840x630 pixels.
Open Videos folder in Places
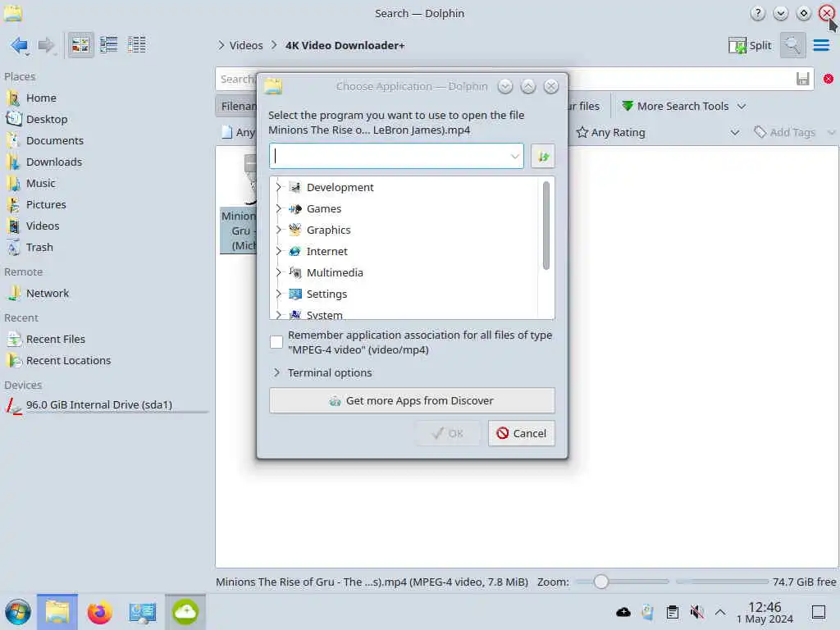click(x=43, y=226)
